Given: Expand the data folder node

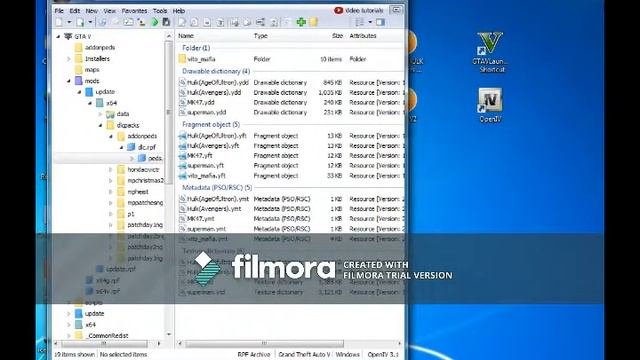Looking at the screenshot, I should pyautogui.click(x=100, y=114).
